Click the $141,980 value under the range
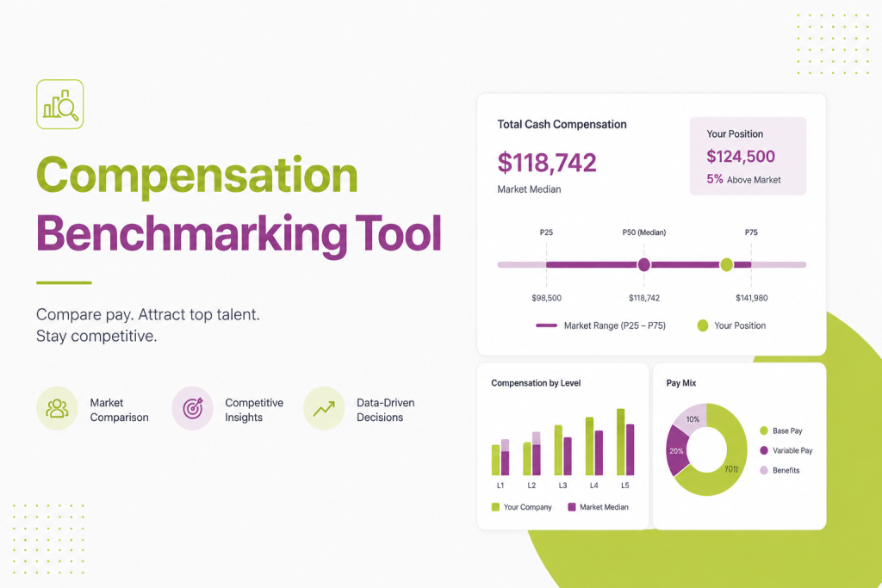Viewport: 882px width, 588px height. 751,298
